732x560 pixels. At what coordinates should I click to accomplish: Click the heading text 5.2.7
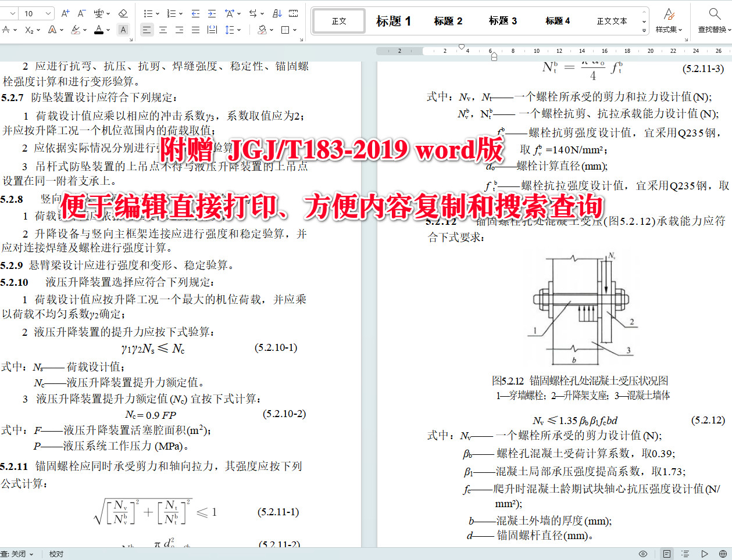(x=12, y=98)
